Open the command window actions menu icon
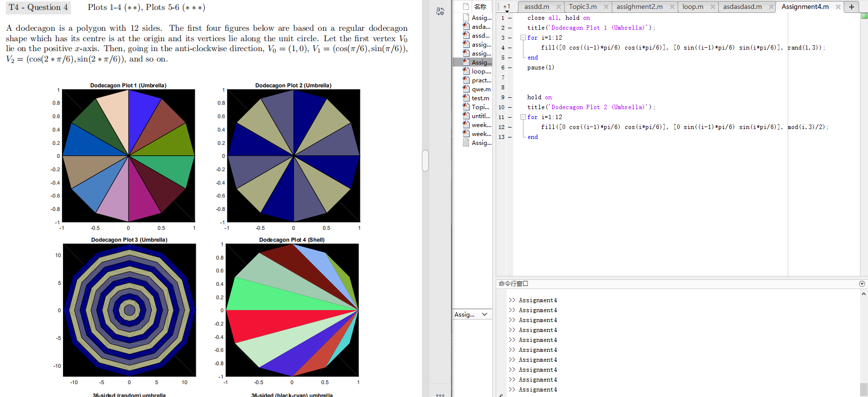Viewport: 868px width, 397px height. point(862,284)
